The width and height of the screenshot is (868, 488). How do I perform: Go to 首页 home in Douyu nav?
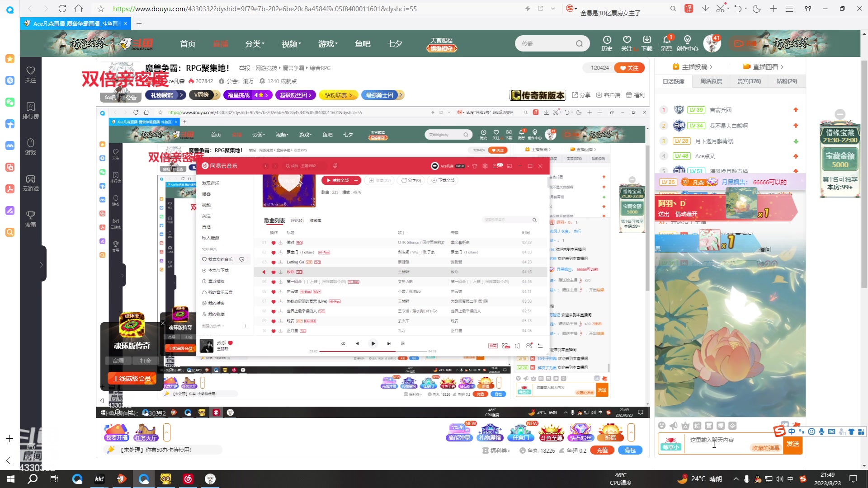[x=188, y=43]
